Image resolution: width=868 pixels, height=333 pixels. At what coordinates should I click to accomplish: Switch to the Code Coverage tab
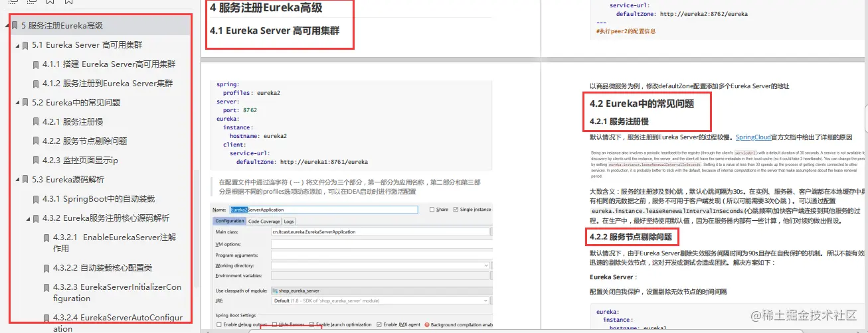(264, 222)
